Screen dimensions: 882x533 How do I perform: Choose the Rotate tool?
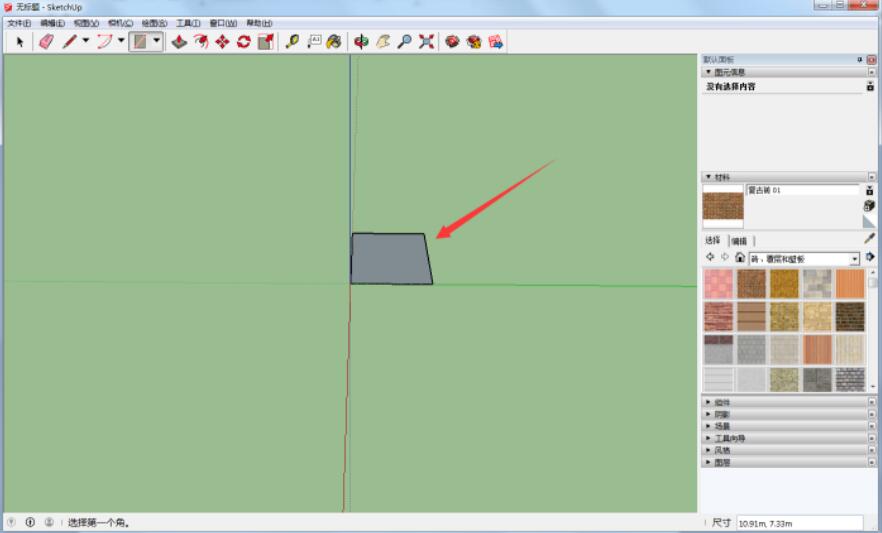(243, 41)
